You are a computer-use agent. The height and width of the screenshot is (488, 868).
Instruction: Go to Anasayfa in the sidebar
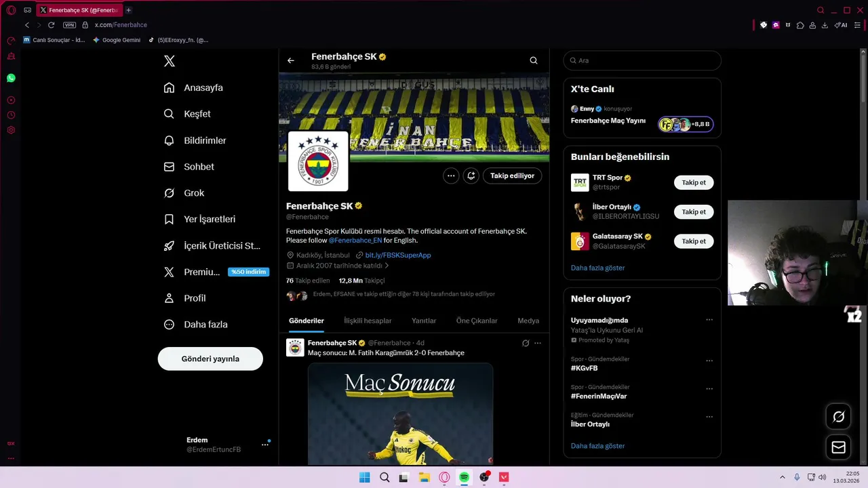tap(193, 87)
